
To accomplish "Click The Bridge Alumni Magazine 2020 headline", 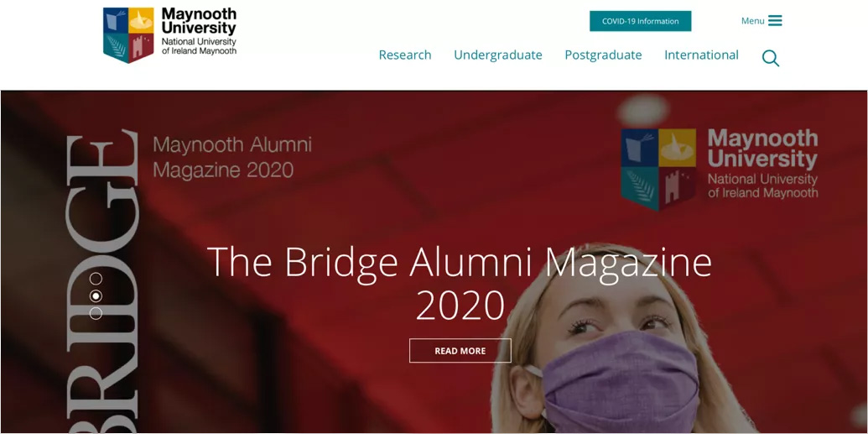I will [x=460, y=283].
